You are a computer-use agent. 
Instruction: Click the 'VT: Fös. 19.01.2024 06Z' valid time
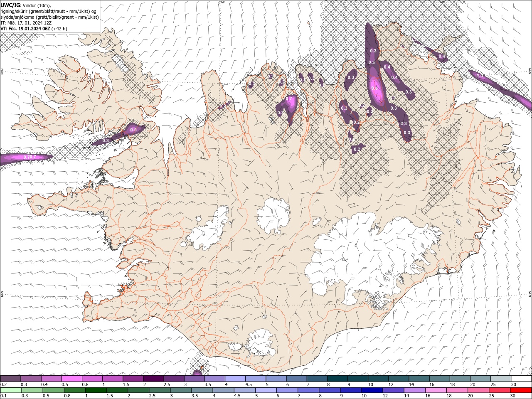pos(25,29)
